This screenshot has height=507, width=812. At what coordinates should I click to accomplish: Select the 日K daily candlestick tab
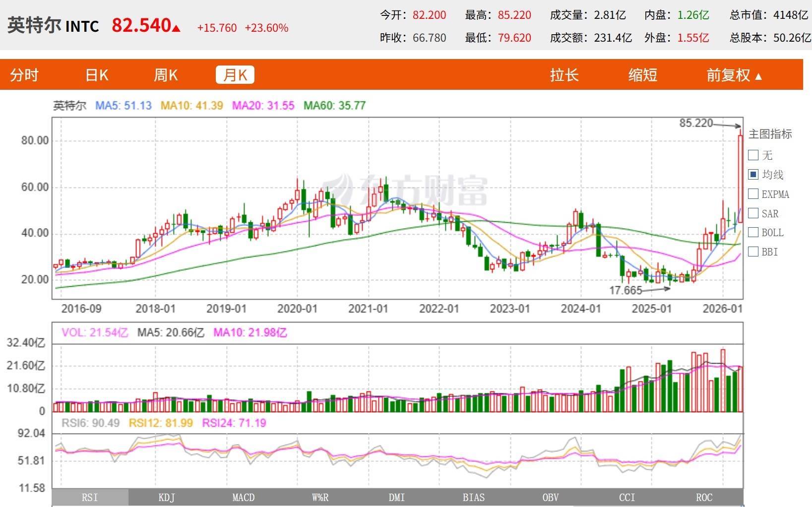click(97, 75)
